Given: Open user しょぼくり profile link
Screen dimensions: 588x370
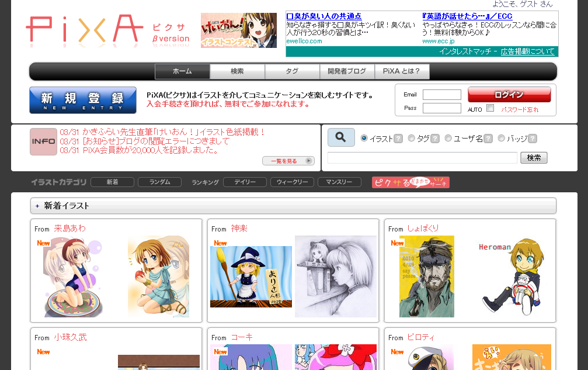Looking at the screenshot, I should click(423, 229).
